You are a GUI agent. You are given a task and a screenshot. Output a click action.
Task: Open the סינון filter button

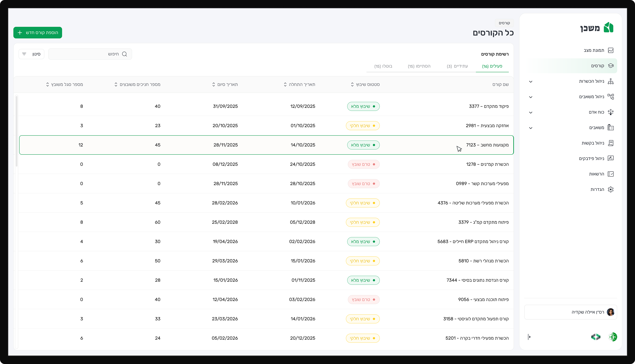32,54
